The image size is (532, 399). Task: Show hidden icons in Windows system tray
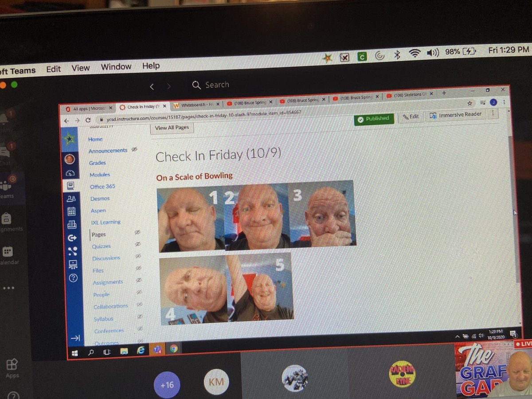point(457,336)
